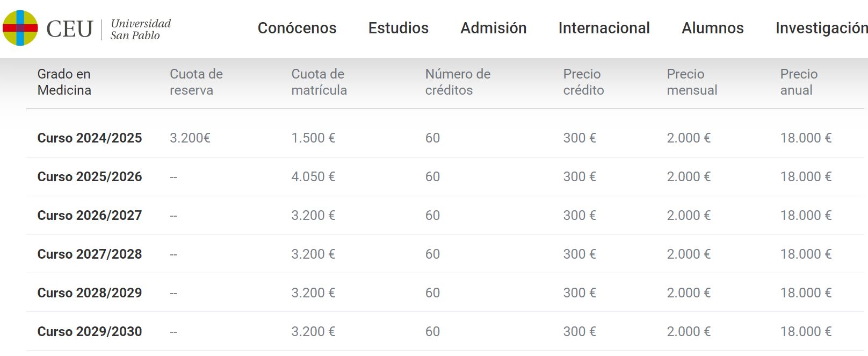Click the Precio mensual column header
Screen dimensions: 868x356
[x=692, y=82]
